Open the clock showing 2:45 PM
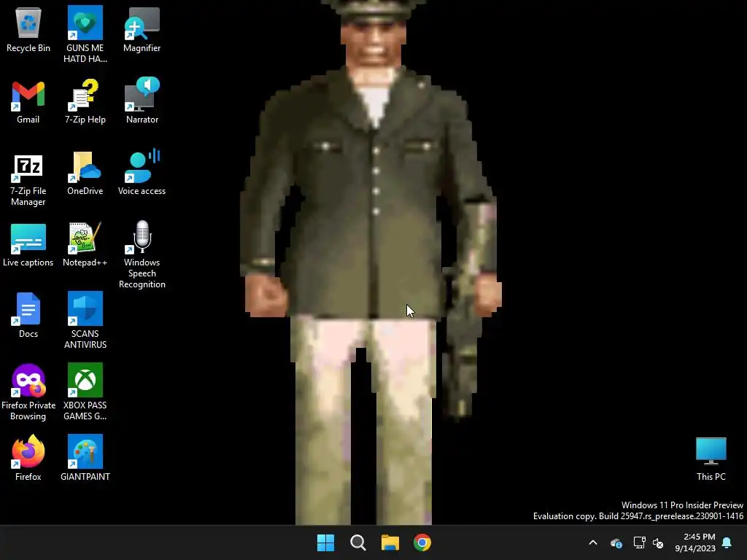Image resolution: width=747 pixels, height=560 pixels. (x=695, y=542)
